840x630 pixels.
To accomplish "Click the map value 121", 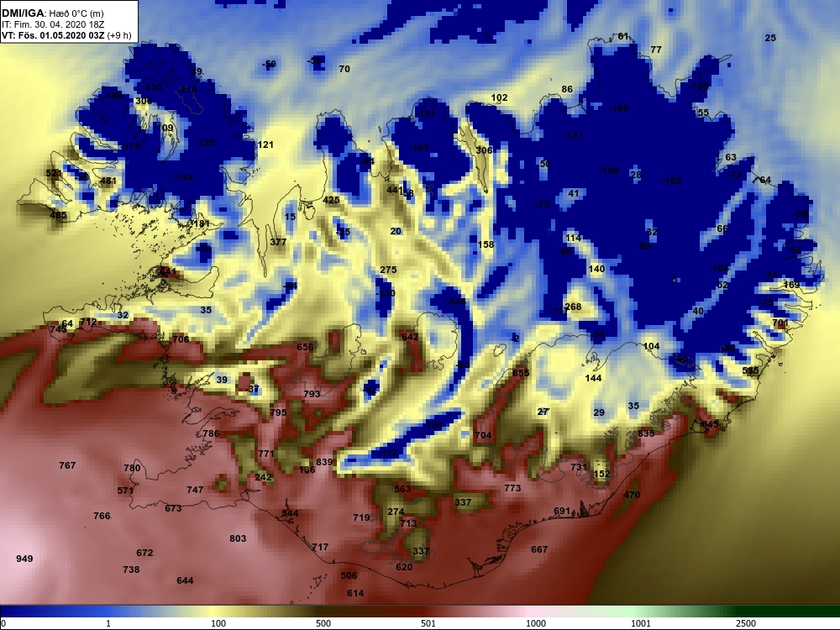I will tap(265, 144).
